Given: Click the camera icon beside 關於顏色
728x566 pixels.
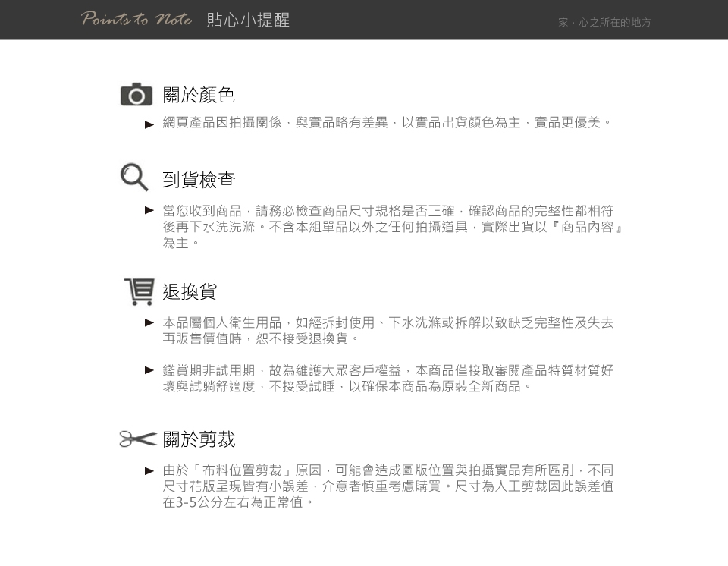Looking at the screenshot, I should [136, 94].
